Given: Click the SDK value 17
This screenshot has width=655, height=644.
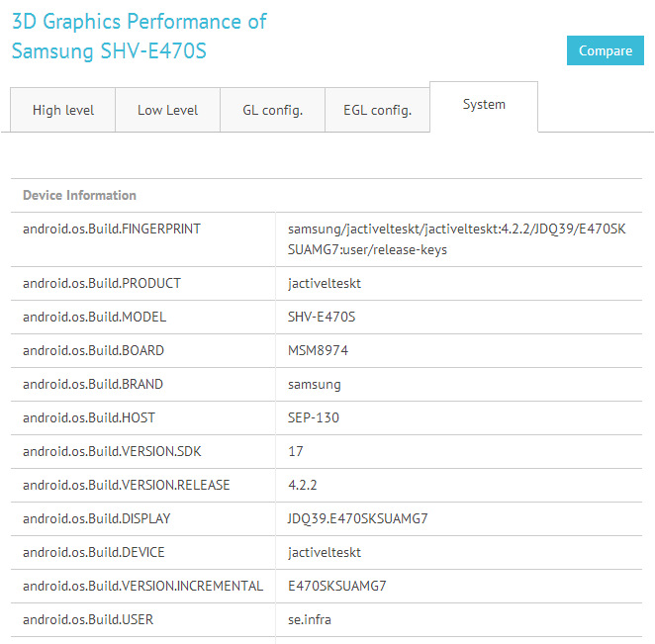Looking at the screenshot, I should coord(295,451).
